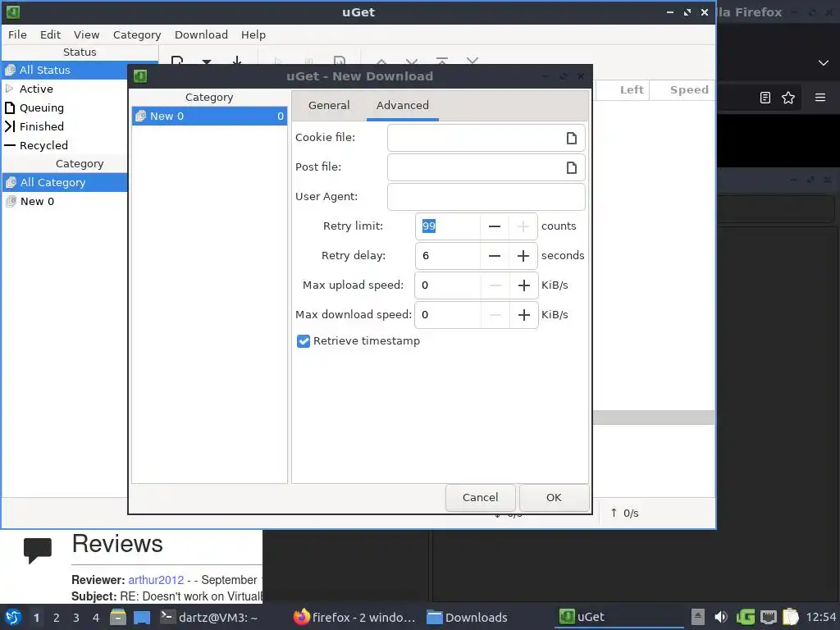Open the View menu
The image size is (840, 630).
(x=86, y=34)
